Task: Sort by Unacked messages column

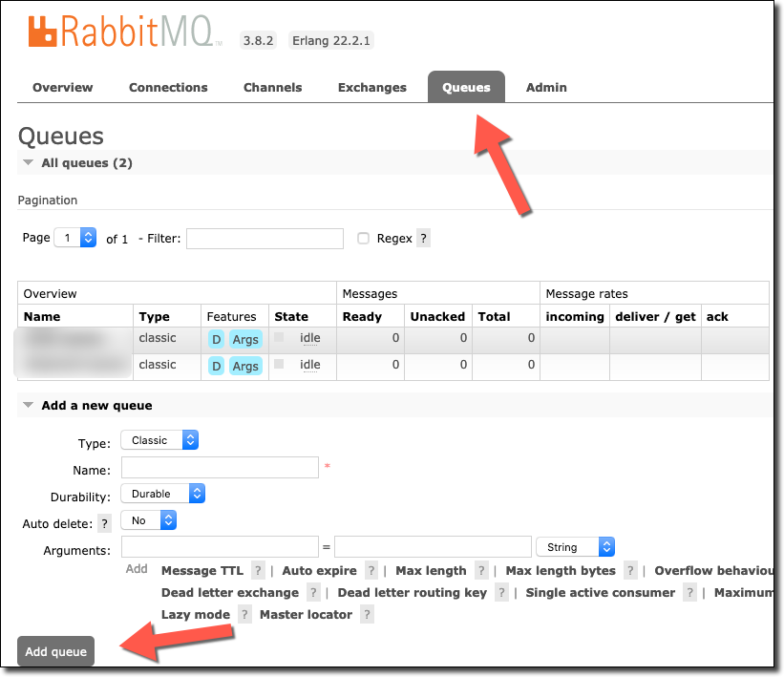Action: coord(437,316)
